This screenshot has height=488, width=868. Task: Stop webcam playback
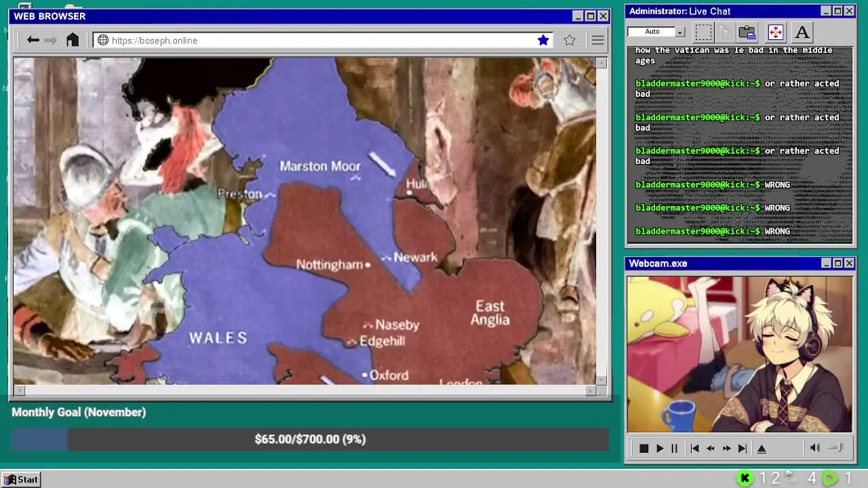(644, 448)
